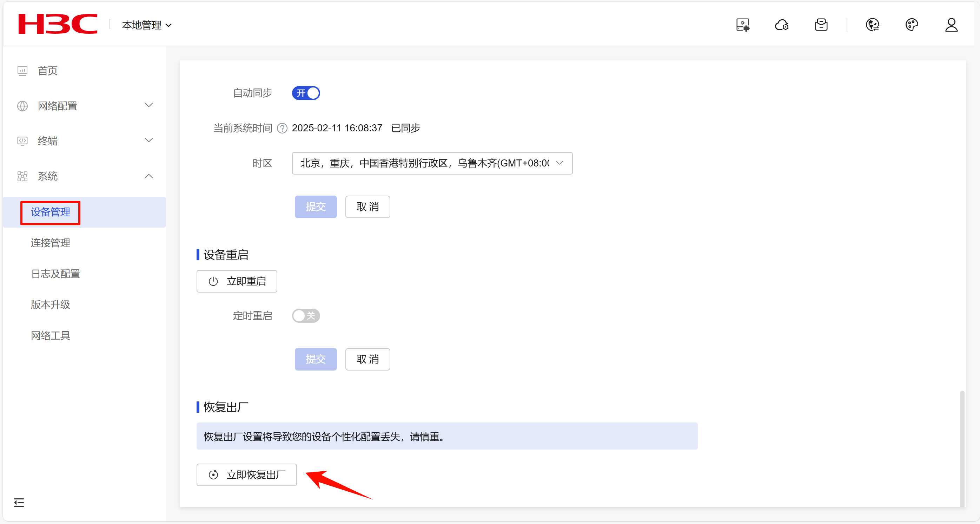Open the theme palette icon
Viewport: 980px width, 524px height.
coord(912,25)
